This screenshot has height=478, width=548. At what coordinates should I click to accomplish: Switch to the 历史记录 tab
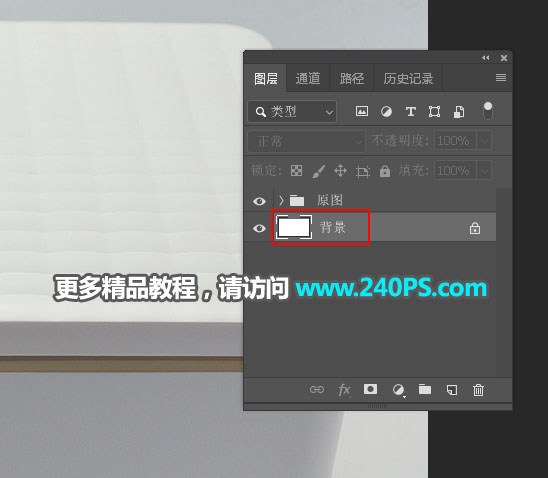click(408, 79)
